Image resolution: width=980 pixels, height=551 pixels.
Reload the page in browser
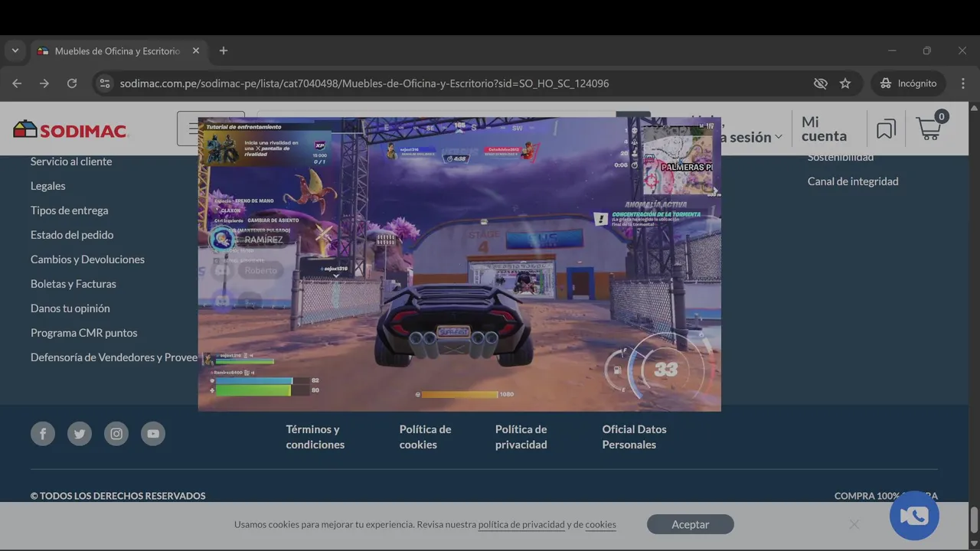[72, 83]
